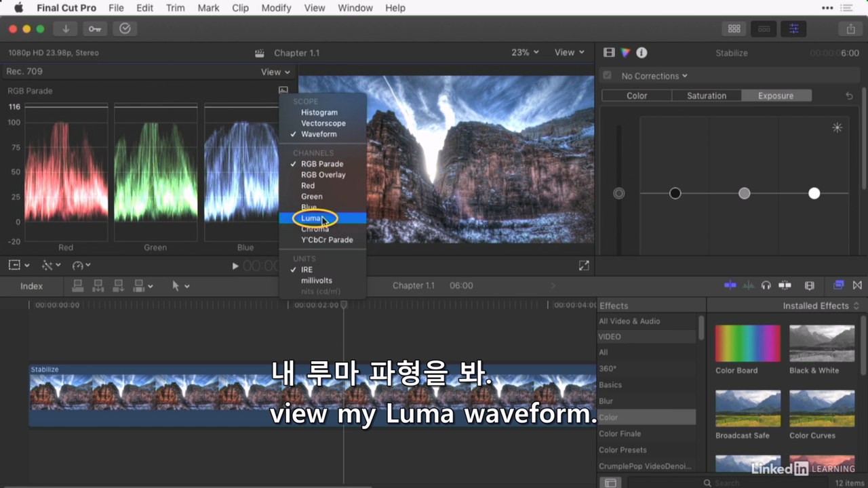The width and height of the screenshot is (868, 488).
Task: Open the video inspector filmstrip icon
Action: pos(609,53)
